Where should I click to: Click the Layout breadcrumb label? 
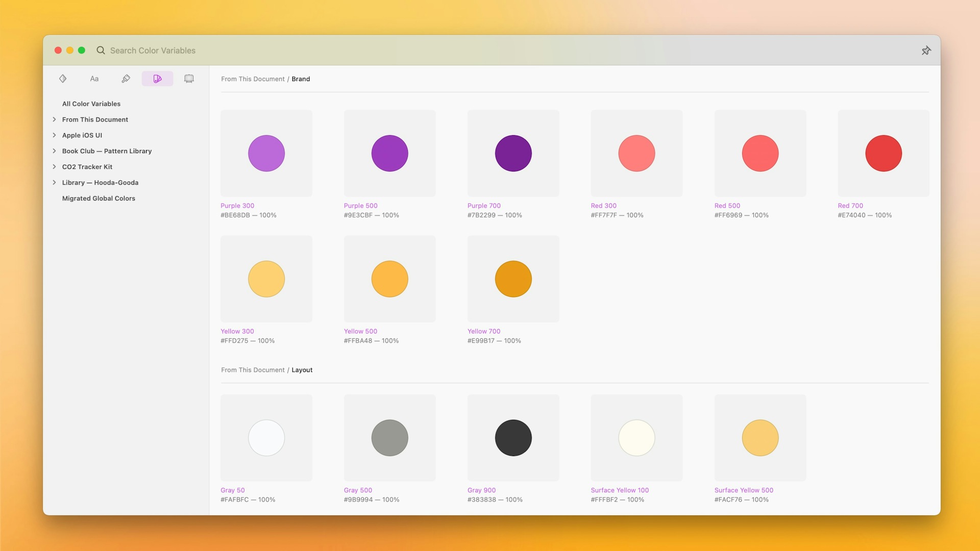(302, 370)
